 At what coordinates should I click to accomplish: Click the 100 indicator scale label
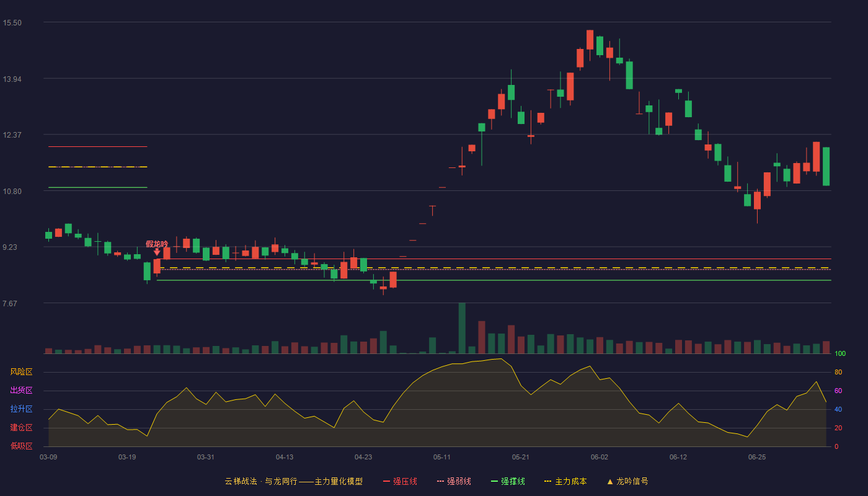point(840,354)
